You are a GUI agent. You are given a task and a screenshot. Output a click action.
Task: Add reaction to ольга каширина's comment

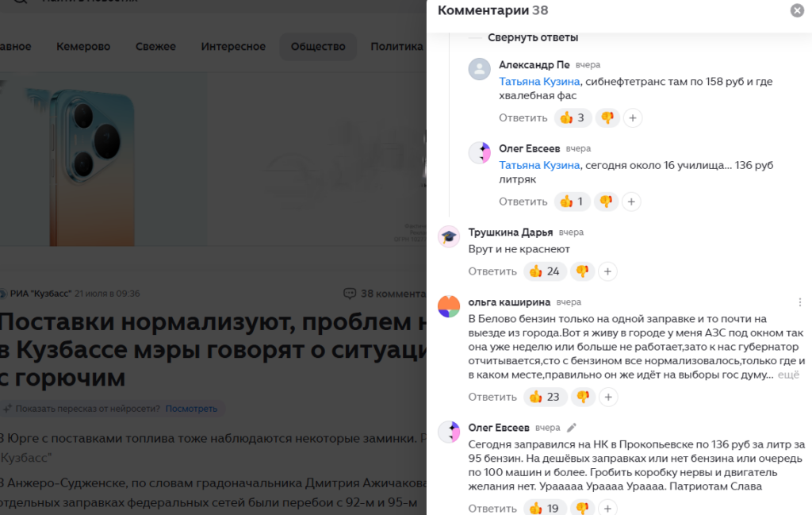[608, 398]
